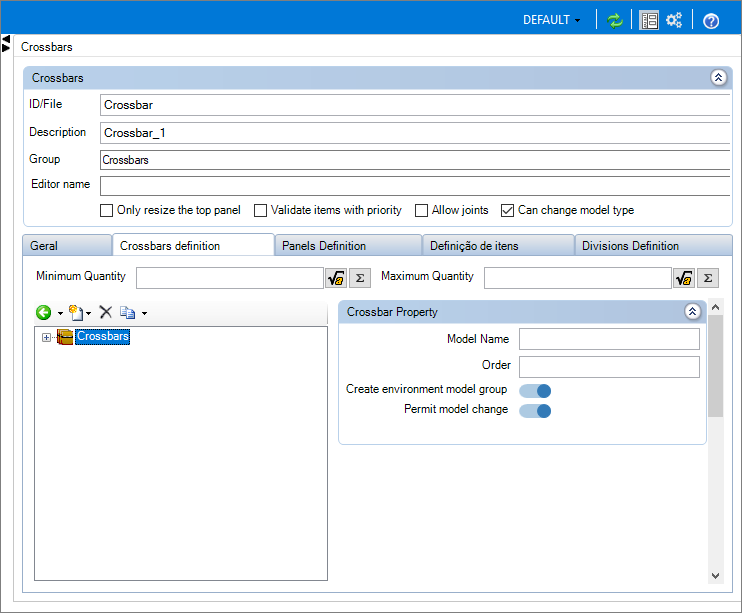This screenshot has height=613, width=742.
Task: Open the copy dropdown arrow
Action: 144,313
